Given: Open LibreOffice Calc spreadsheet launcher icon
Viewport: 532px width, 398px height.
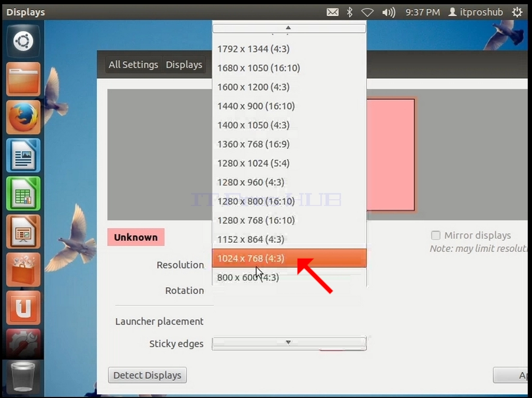Looking at the screenshot, I should coord(23,194).
